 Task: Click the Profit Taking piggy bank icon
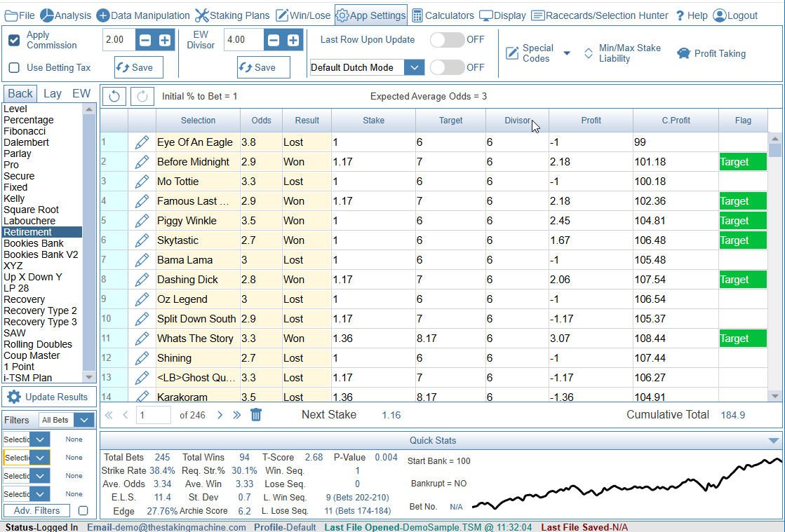pos(683,53)
